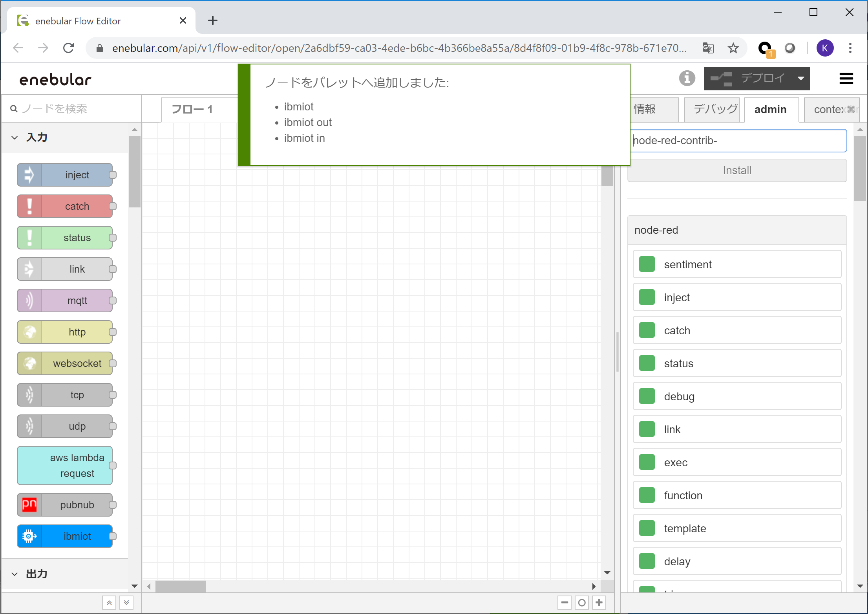This screenshot has height=614, width=868.
Task: Reset canvas zoom with circle button
Action: (582, 602)
